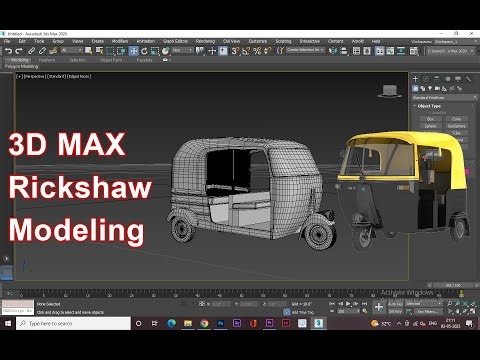The height and width of the screenshot is (360, 480).
Task: Toggle Spinner Snap
Action: [x=267, y=51]
